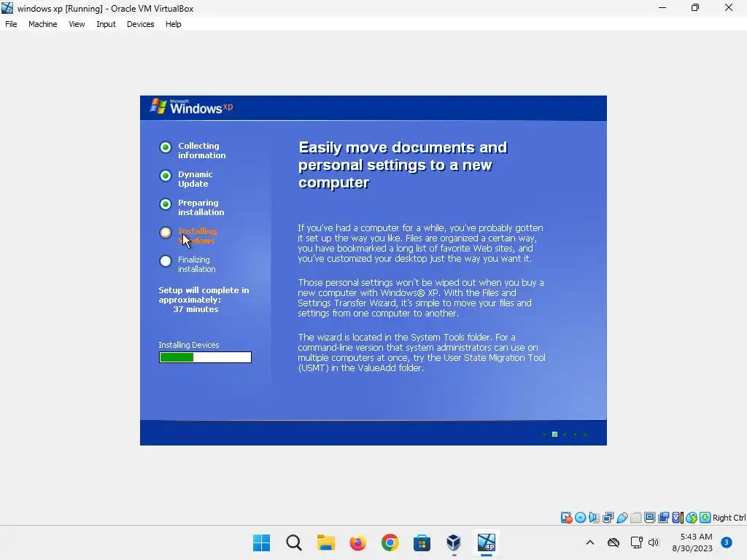Open taskbar Search
Viewport: 747px width, 560px height.
tap(294, 542)
